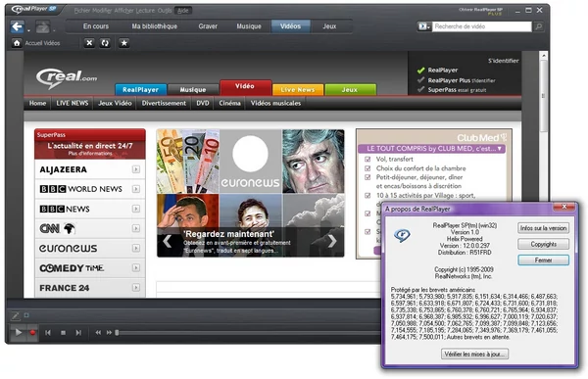Toggle the Vol, transfert checkbox

coord(367,160)
